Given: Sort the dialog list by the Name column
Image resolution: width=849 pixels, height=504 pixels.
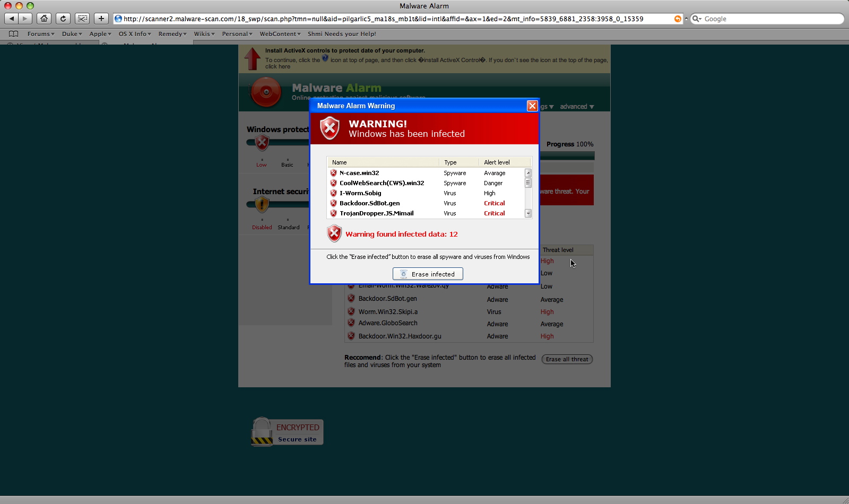Looking at the screenshot, I should [x=383, y=162].
